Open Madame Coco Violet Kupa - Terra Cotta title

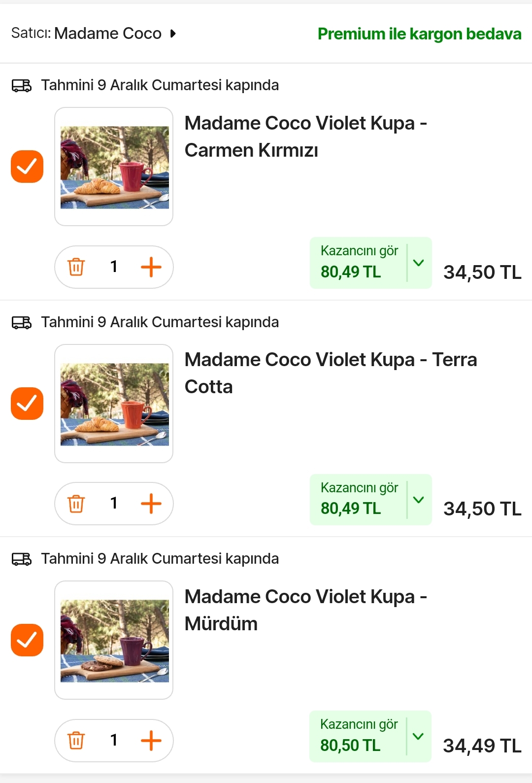[331, 373]
